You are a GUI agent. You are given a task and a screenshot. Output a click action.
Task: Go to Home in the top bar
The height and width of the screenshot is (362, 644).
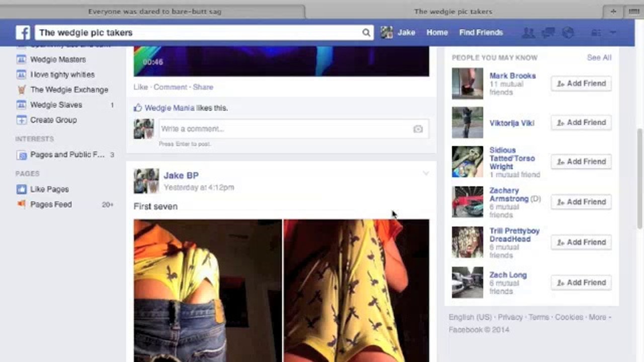(x=437, y=33)
